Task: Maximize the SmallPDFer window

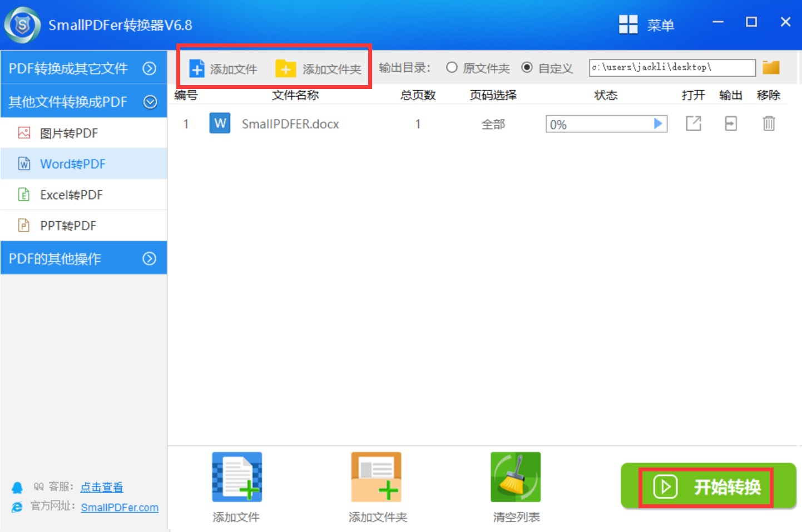Action: [x=751, y=22]
